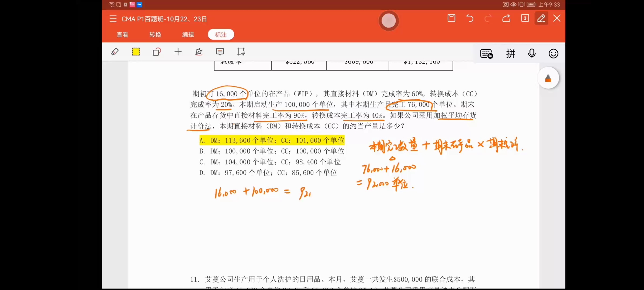Image resolution: width=644 pixels, height=290 pixels.
Task: Undo the last annotation stroke
Action: 470,18
